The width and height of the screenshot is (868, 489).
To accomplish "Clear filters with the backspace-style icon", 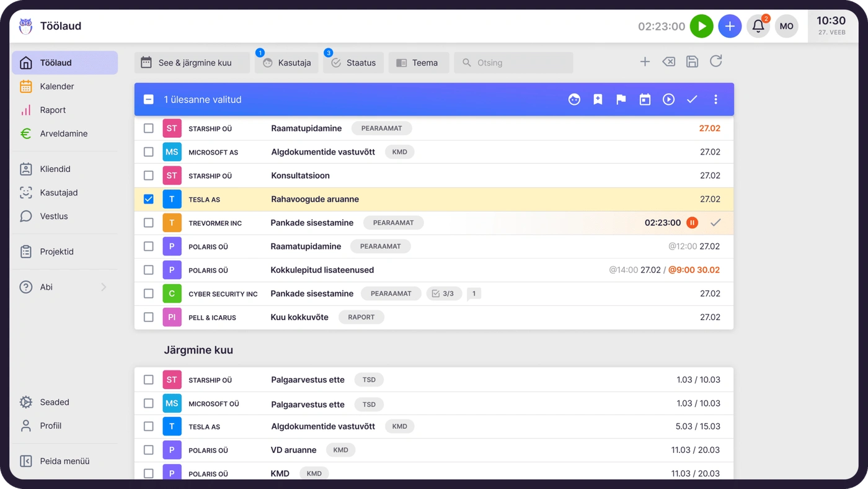I will point(668,61).
